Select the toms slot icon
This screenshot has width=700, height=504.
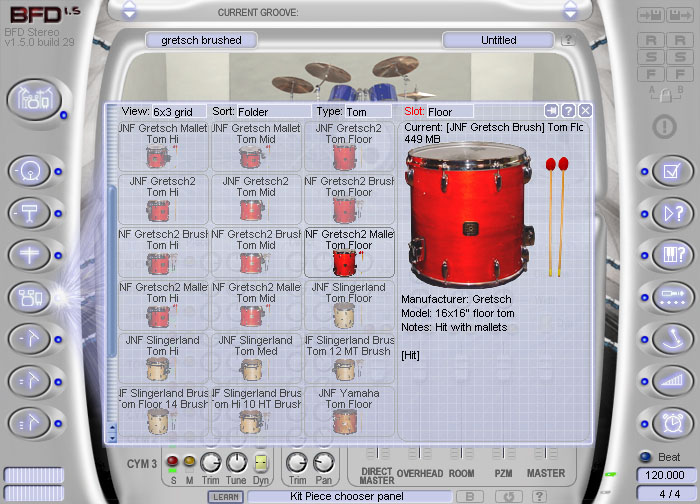(x=29, y=297)
